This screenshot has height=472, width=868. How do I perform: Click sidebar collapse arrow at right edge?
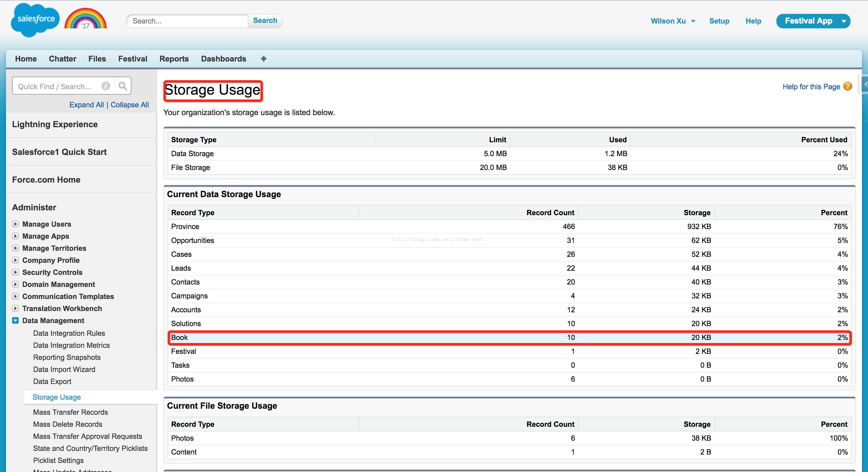click(x=865, y=84)
